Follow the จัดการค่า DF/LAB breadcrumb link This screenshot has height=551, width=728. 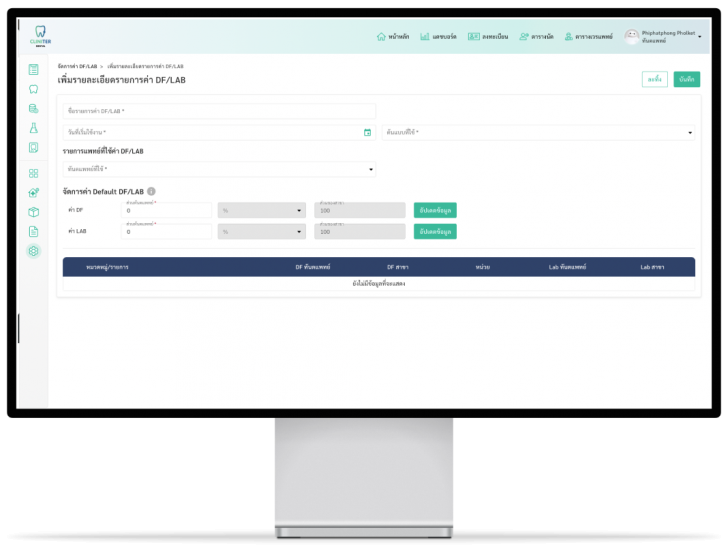point(78,66)
